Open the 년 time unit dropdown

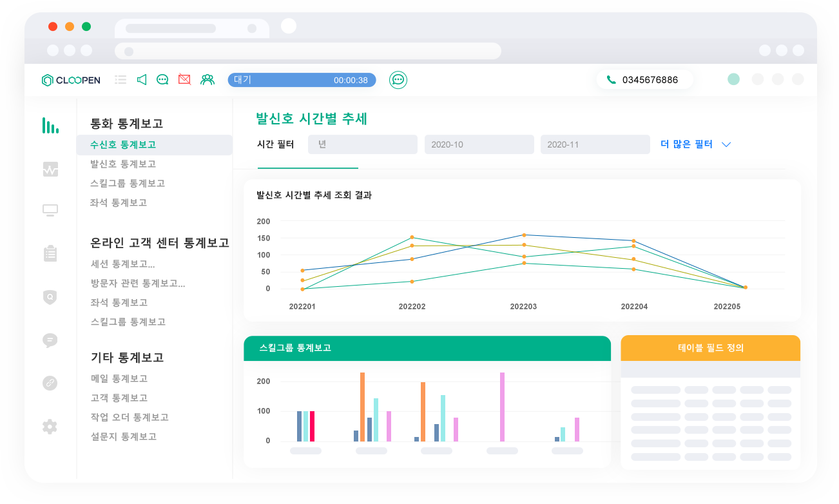pos(363,144)
